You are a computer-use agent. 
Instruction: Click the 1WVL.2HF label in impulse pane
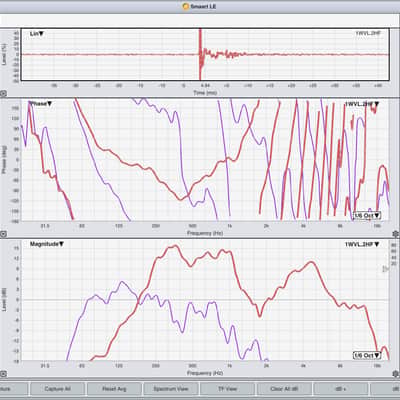click(368, 33)
